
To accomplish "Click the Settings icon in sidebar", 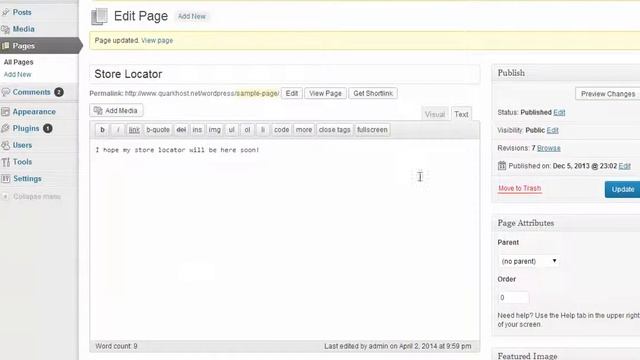I will pos(6,179).
